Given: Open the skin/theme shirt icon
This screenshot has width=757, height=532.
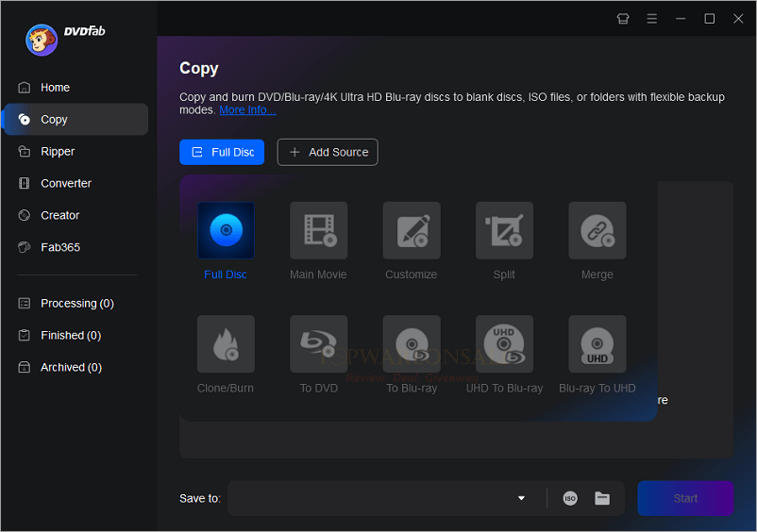Looking at the screenshot, I should (x=623, y=19).
